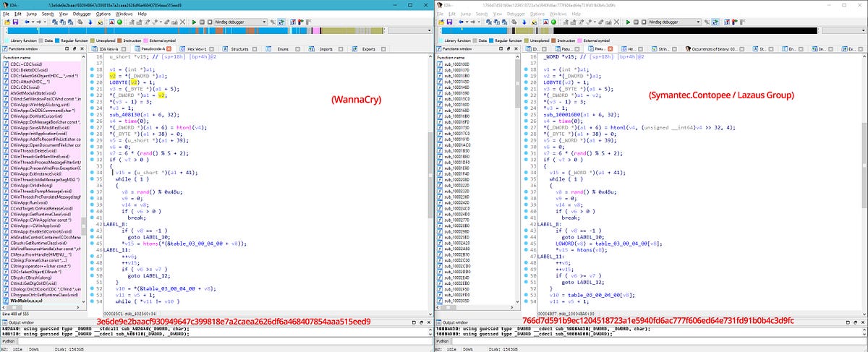Click Save icon in right IDA toolbar
This screenshot has height=352, width=868.
[x=449, y=22]
